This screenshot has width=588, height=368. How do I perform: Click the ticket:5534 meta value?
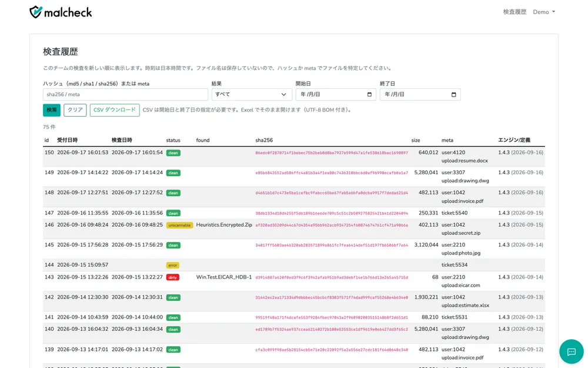pos(455,265)
